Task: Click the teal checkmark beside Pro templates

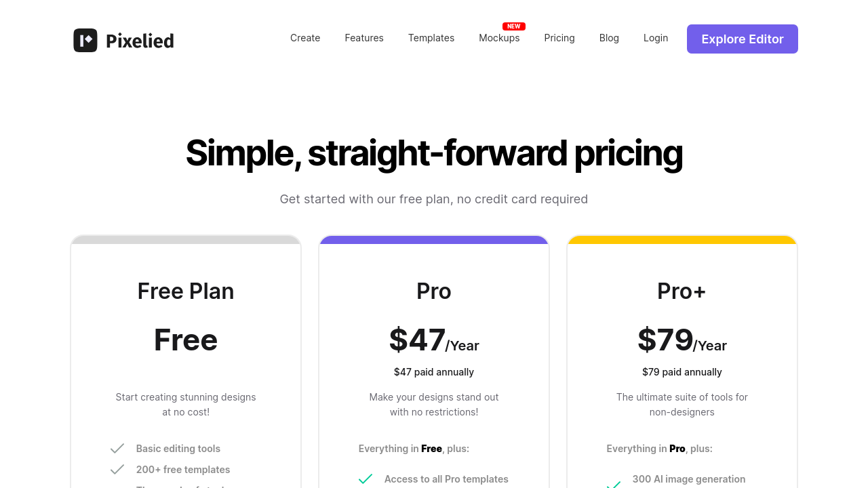Action: [366, 479]
